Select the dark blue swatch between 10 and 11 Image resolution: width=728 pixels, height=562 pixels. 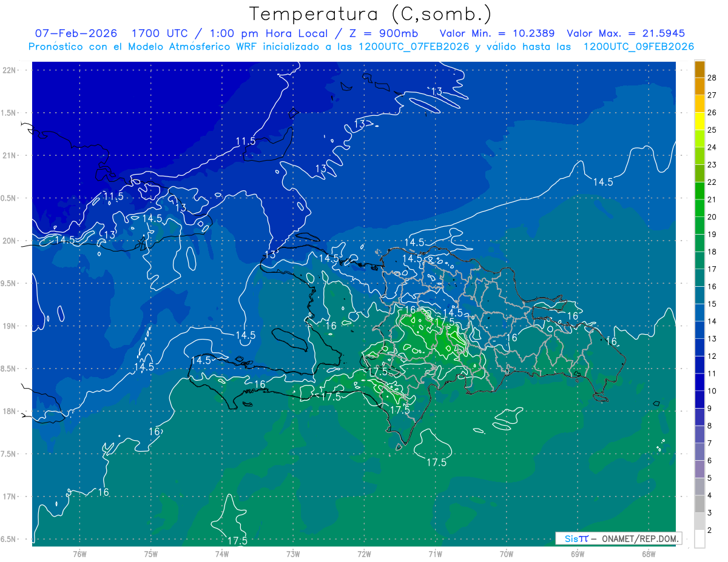pos(699,383)
